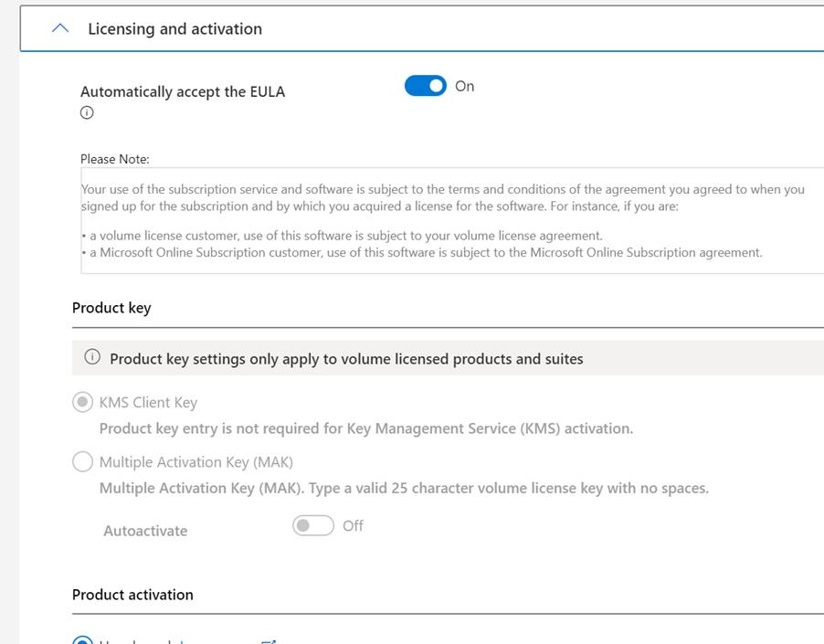This screenshot has width=824, height=644.
Task: Enable the Autoactivate switch
Action: click(x=312, y=525)
